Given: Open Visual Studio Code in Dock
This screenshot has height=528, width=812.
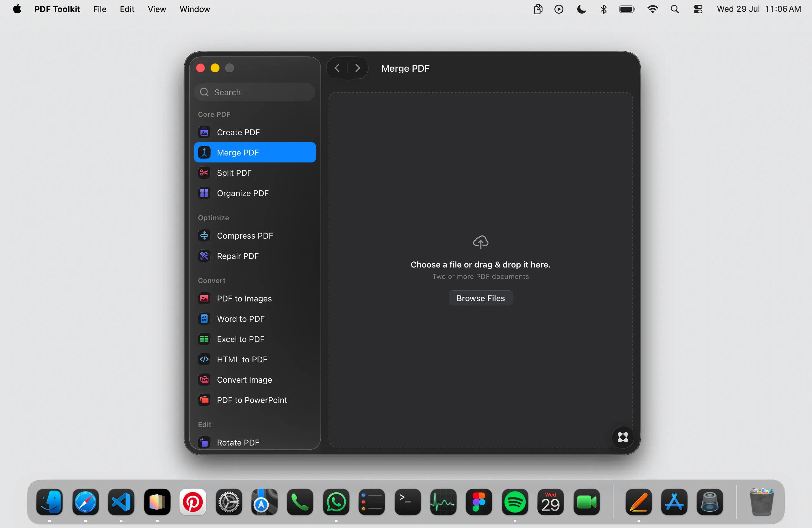Looking at the screenshot, I should [121, 502].
